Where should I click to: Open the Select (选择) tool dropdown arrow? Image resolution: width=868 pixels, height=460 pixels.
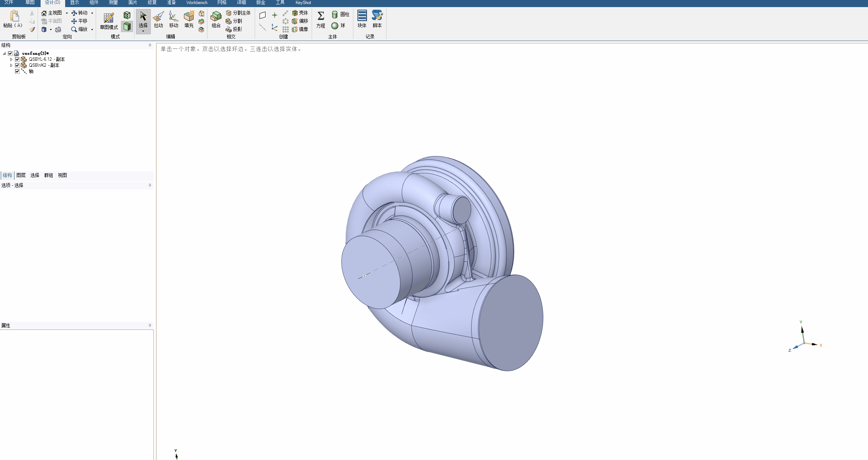[x=143, y=31]
